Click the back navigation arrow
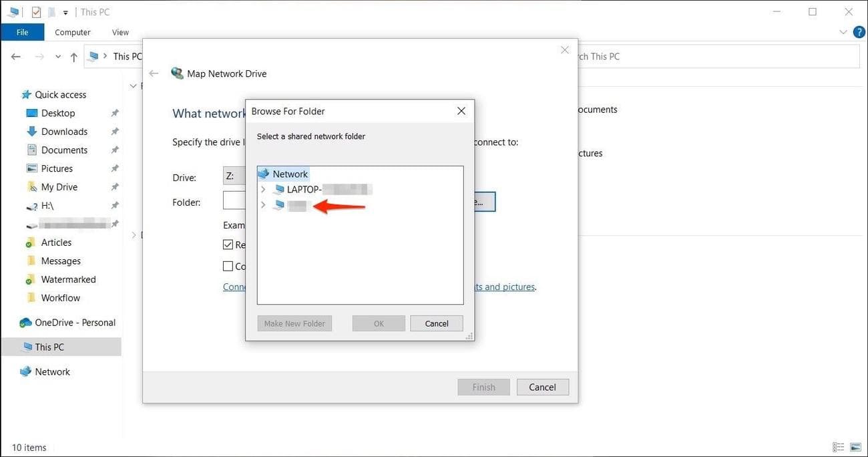The image size is (868, 457). [16, 56]
